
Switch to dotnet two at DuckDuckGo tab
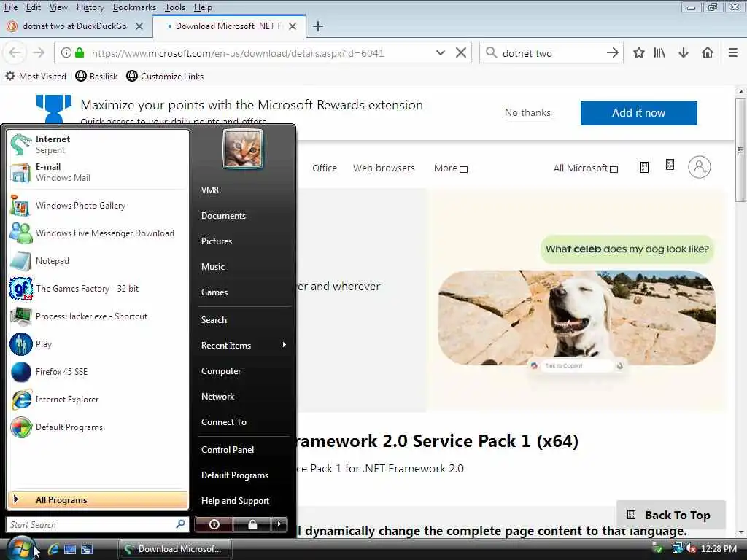point(75,26)
